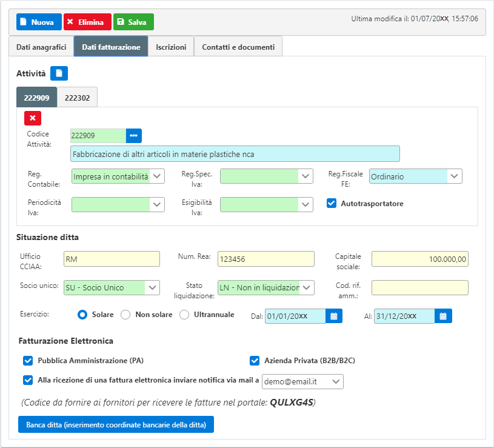Click the red Elimina button

click(87, 22)
